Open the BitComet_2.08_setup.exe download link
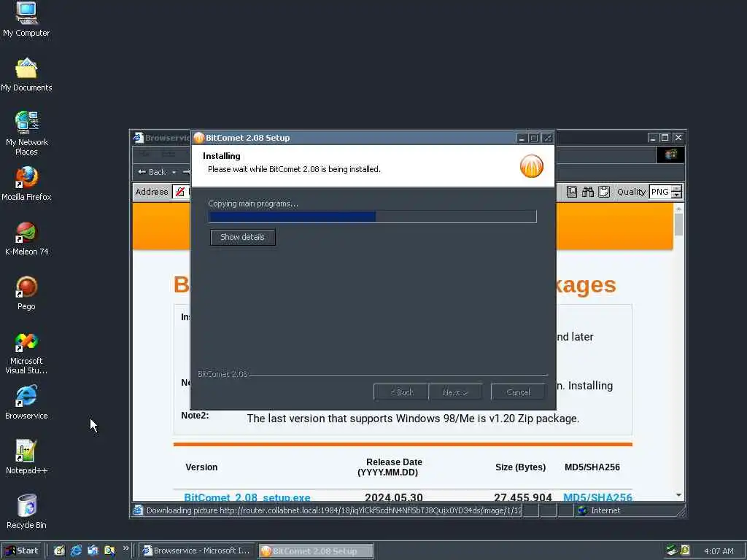The image size is (747, 560). [247, 497]
